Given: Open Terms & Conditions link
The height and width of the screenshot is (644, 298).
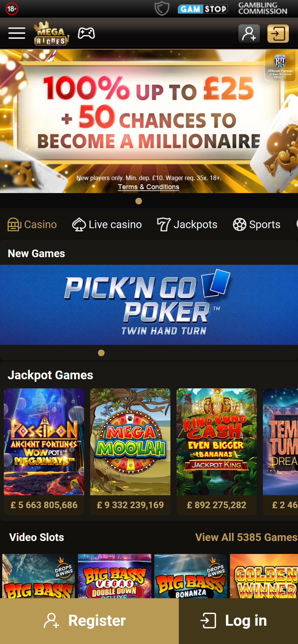Looking at the screenshot, I should click(x=148, y=187).
